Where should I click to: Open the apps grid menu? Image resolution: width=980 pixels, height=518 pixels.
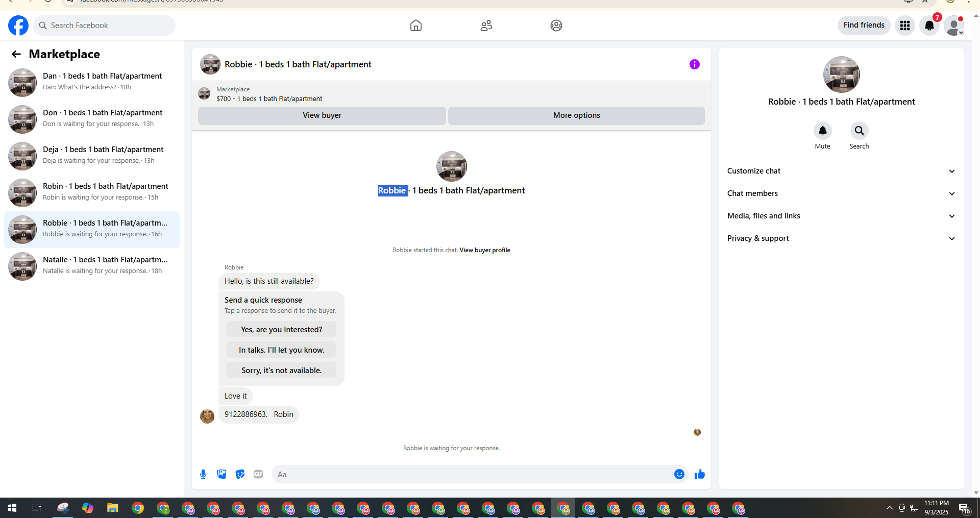click(905, 26)
